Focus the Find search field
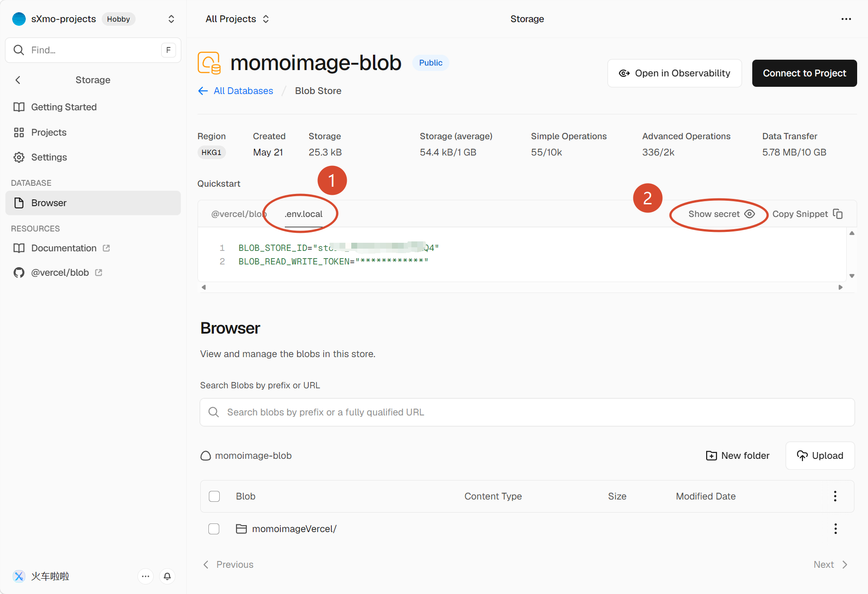Screen dimensions: 868x594 pyautogui.click(x=93, y=50)
